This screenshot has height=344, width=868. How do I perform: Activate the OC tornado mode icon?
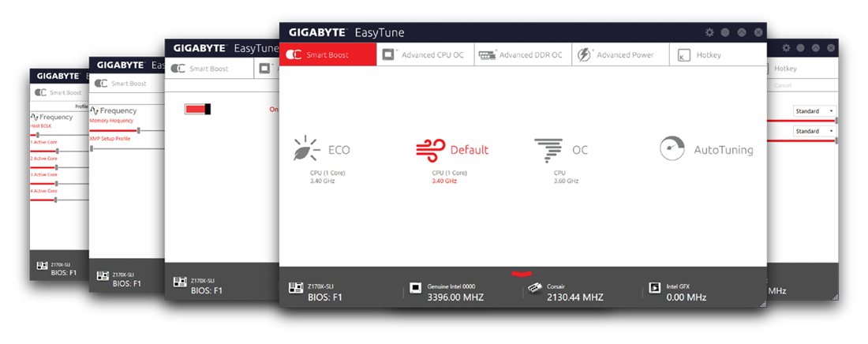[548, 149]
